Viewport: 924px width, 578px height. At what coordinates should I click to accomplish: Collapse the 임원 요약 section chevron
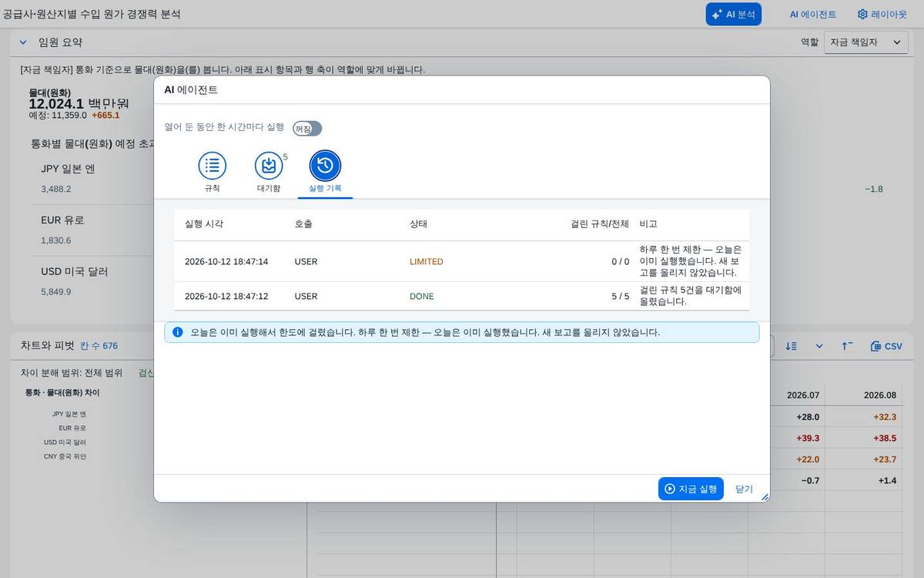point(23,42)
